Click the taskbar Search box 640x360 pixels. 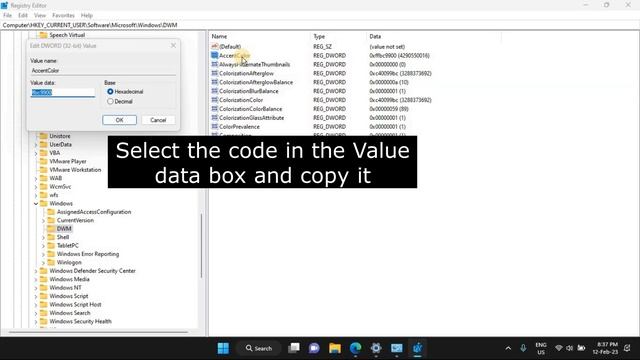(259, 348)
